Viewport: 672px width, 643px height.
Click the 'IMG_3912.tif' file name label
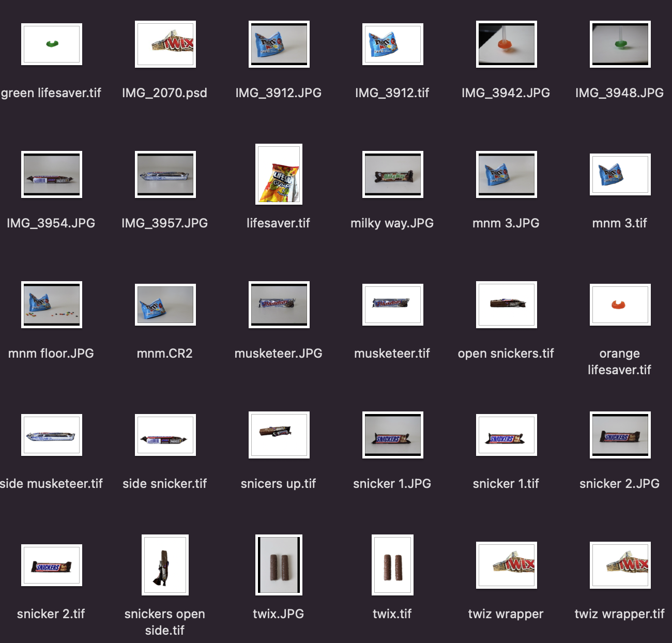tap(392, 93)
